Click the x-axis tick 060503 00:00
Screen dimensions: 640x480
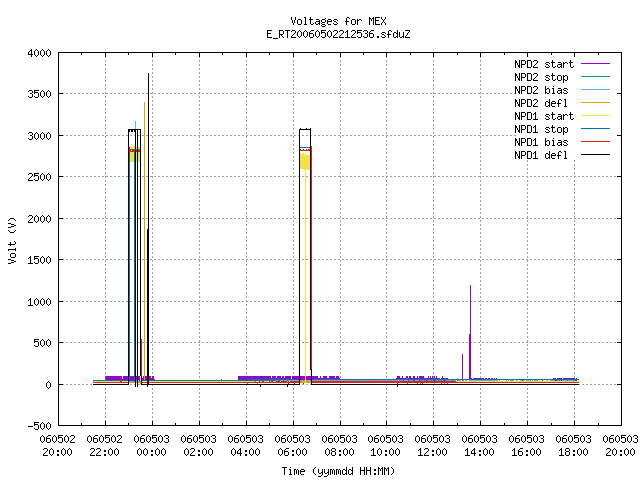(x=151, y=445)
